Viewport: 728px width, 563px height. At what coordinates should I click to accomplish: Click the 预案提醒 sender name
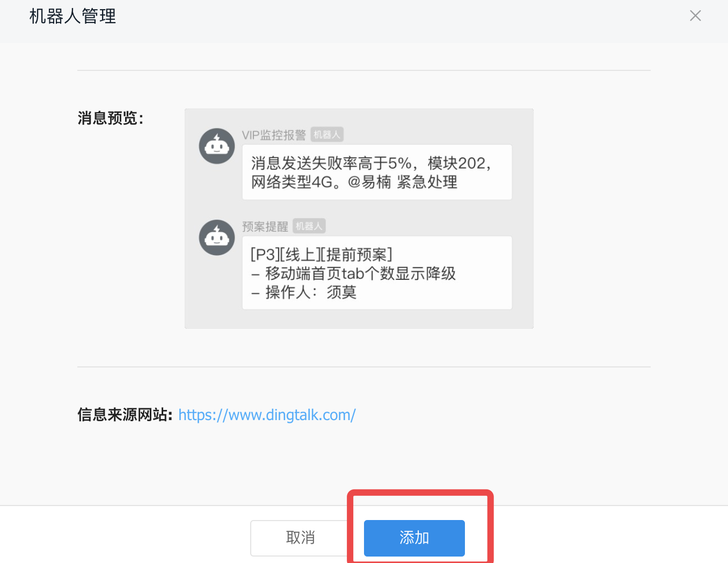click(x=265, y=227)
